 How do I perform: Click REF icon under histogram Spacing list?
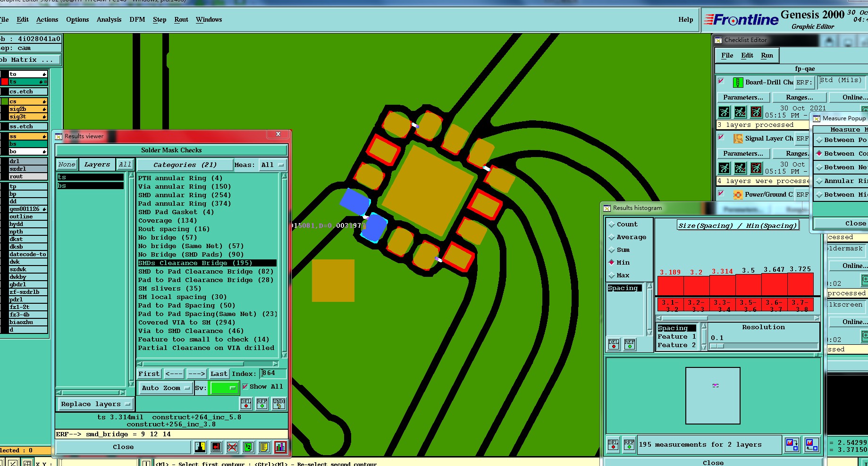click(630, 344)
